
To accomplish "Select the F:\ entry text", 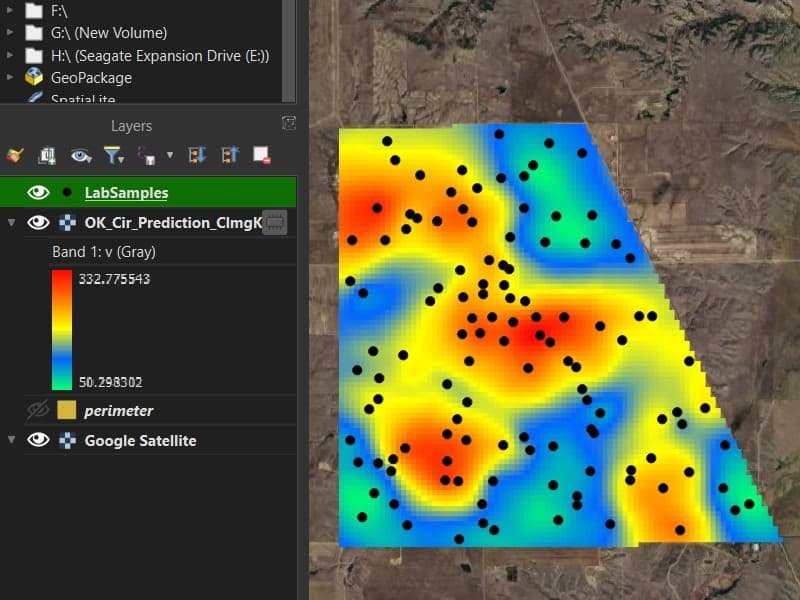I will [x=59, y=11].
